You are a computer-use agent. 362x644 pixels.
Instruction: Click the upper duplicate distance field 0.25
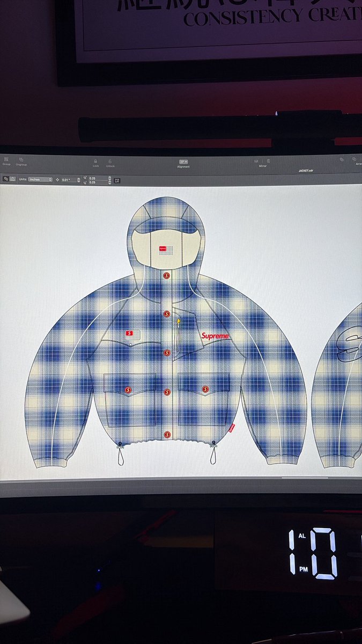tap(98, 178)
